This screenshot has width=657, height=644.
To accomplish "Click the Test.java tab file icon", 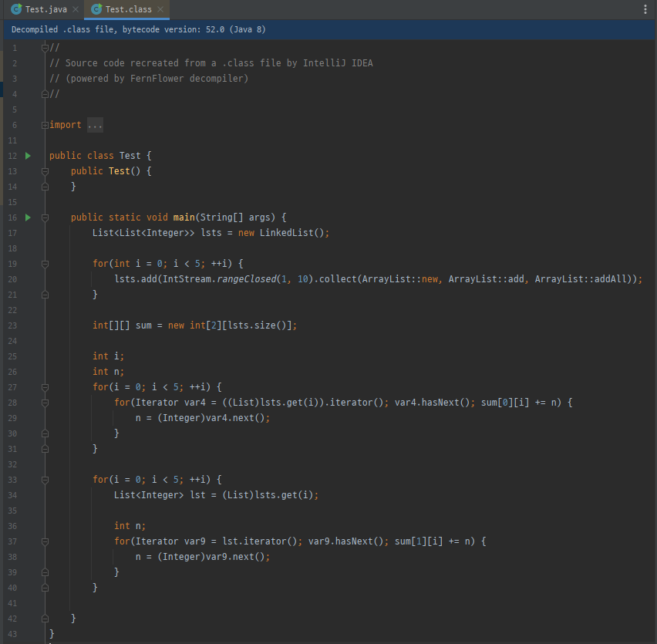I will click(15, 9).
